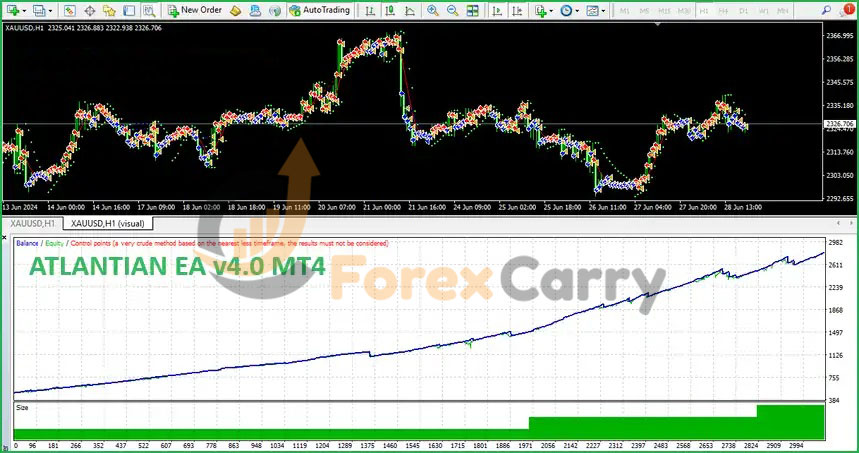
Task: Open the Profiles icon
Action: click(x=38, y=10)
